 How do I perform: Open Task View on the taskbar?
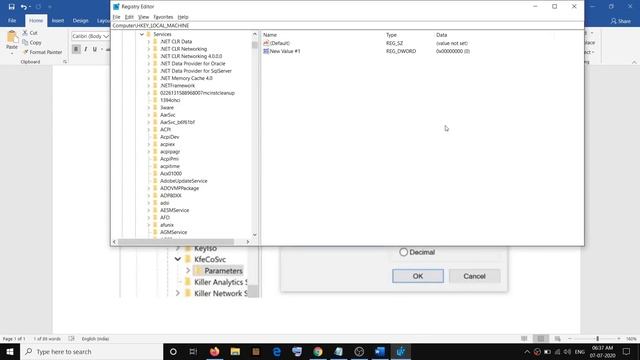tap(193, 351)
